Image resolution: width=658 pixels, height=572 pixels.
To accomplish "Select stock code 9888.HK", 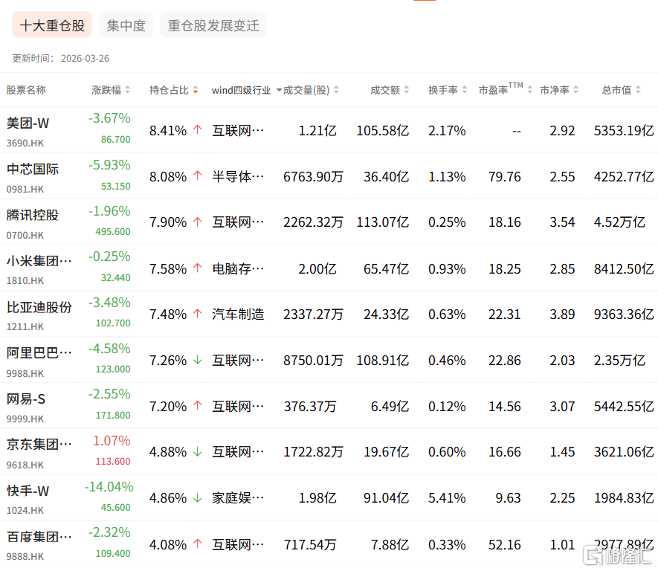I will 25,556.
